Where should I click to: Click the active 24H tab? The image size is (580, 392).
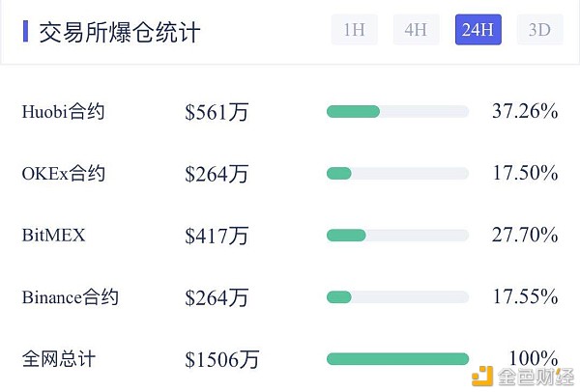pyautogui.click(x=478, y=30)
